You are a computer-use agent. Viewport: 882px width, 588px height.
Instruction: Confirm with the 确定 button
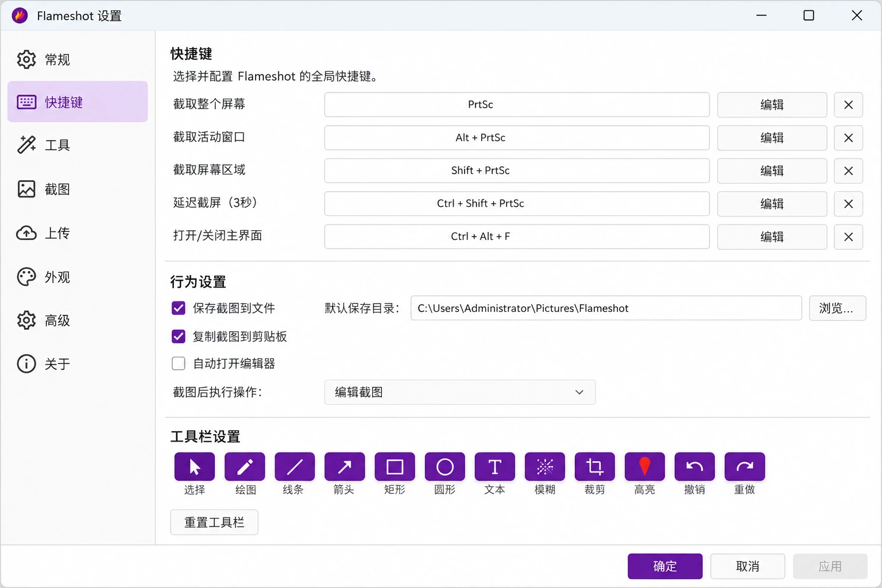click(665, 566)
